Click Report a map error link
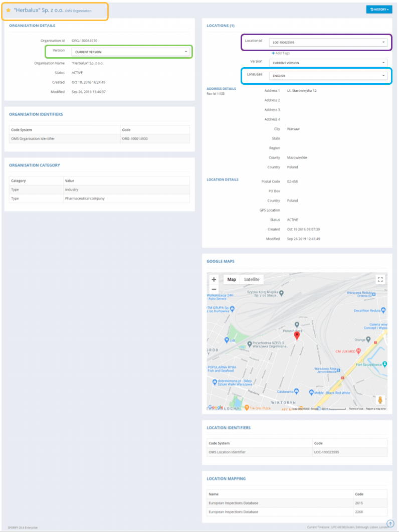The image size is (399, 532). pos(376,409)
